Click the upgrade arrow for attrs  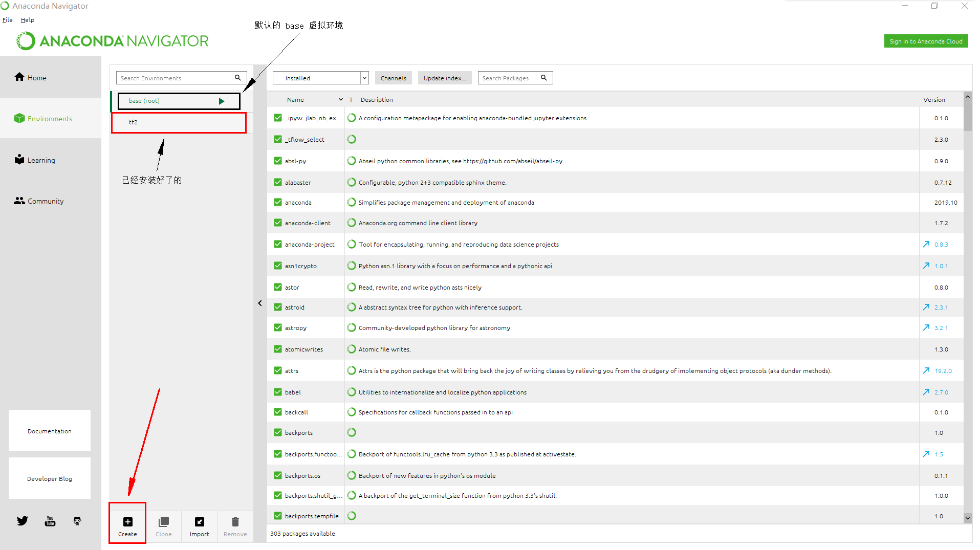click(926, 371)
